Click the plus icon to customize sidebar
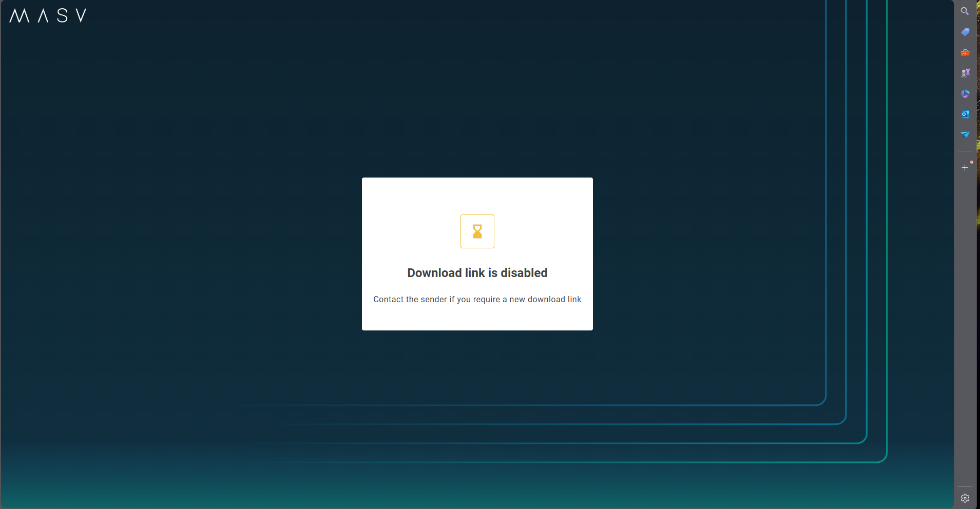The image size is (980, 509). [965, 168]
